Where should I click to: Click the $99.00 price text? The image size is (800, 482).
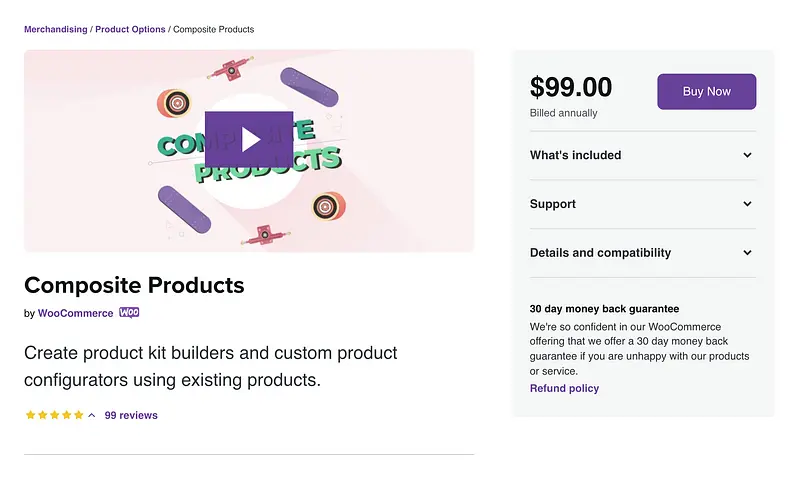click(x=571, y=87)
